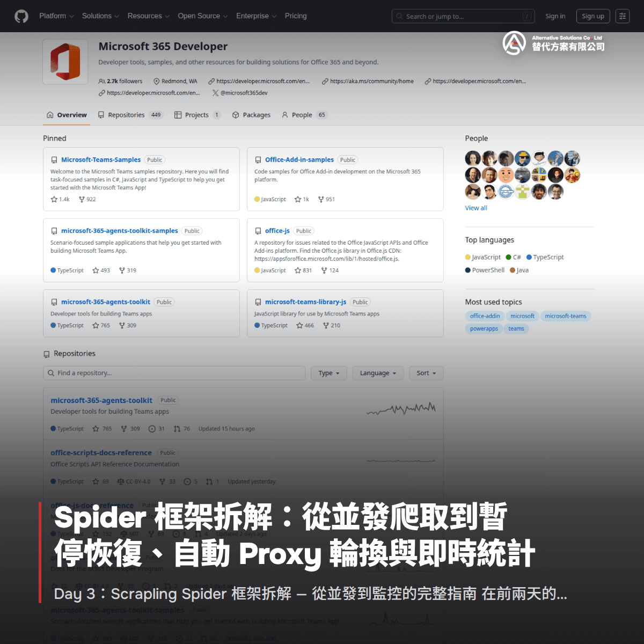644x644 pixels.
Task: Click the Sign up button
Action: pyautogui.click(x=593, y=16)
